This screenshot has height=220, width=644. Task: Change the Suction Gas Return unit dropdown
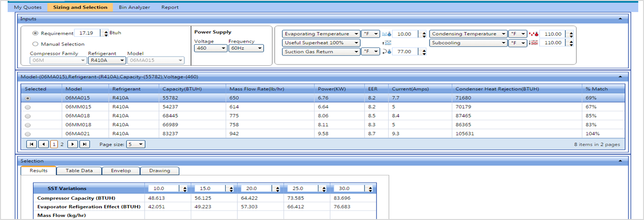point(370,51)
